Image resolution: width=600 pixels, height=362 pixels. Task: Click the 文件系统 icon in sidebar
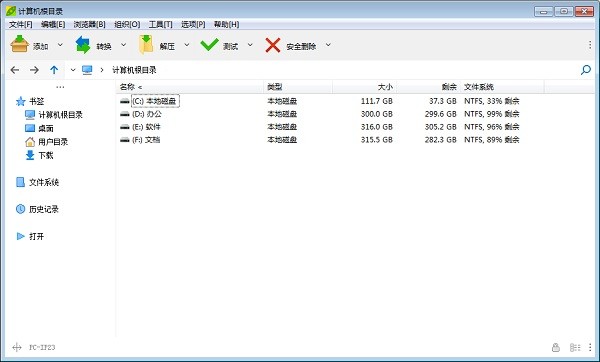(20, 182)
